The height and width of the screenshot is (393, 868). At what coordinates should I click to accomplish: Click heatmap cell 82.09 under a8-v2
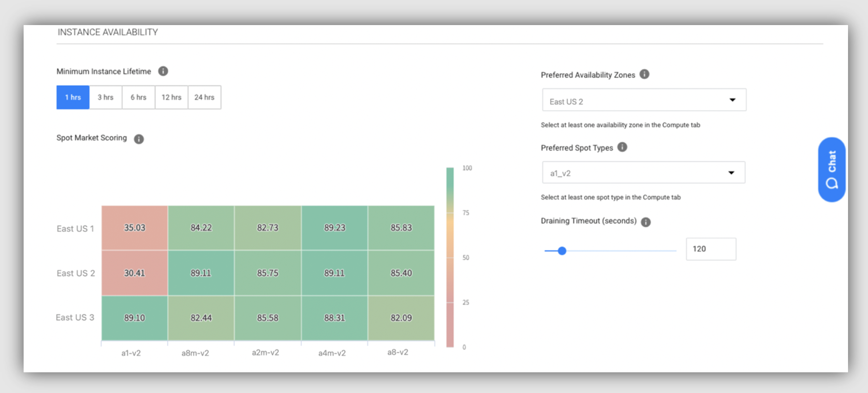click(401, 318)
